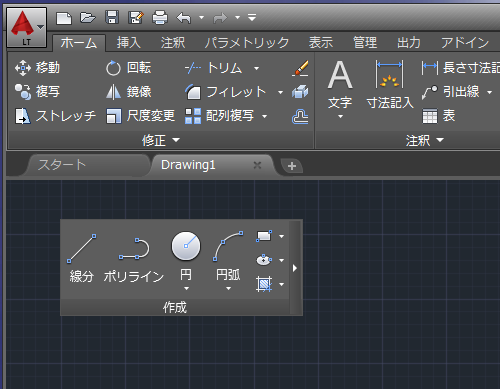Click the Explode icon with blue boxes
Image resolution: width=500 pixels, height=389 pixels.
pos(300,92)
